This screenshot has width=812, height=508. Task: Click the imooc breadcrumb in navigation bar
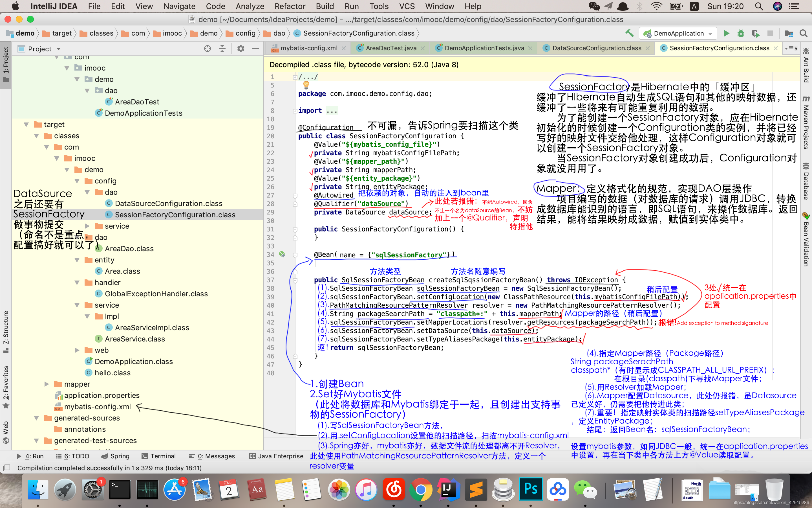[168, 33]
